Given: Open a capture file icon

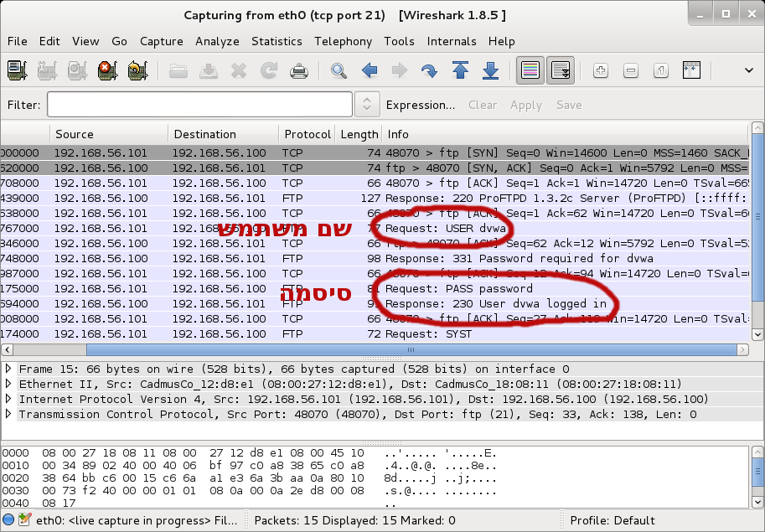Looking at the screenshot, I should 178,70.
